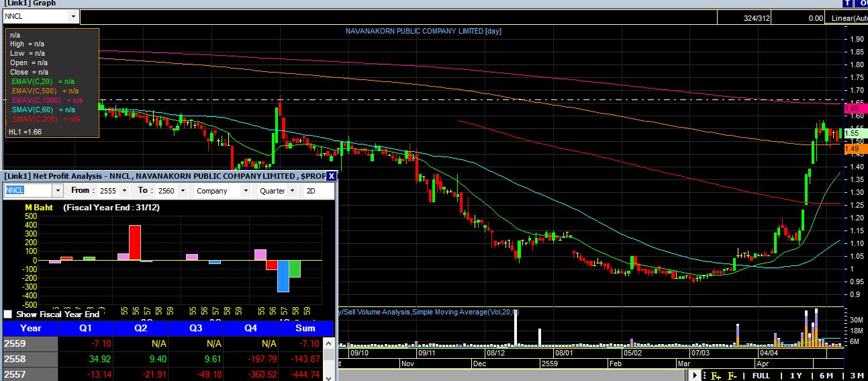Click the .EMAV(C,500) indicator label
The height and width of the screenshot is (381, 868).
click(35, 91)
